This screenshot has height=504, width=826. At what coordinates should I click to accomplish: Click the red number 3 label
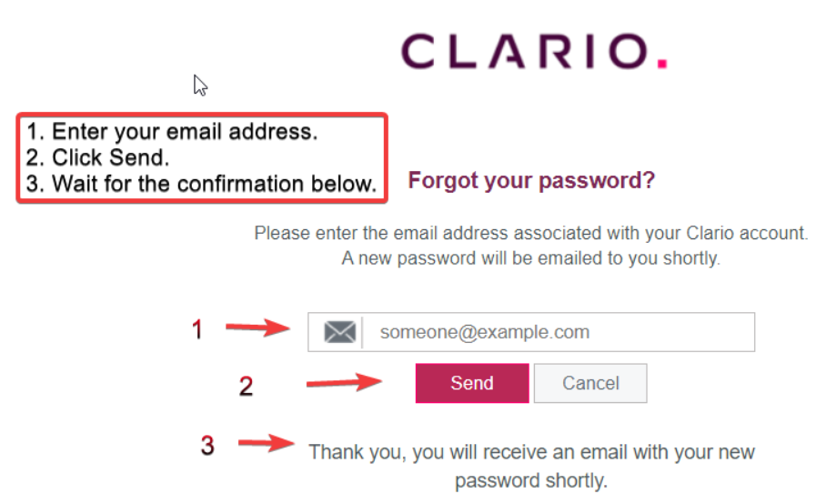coord(208,446)
